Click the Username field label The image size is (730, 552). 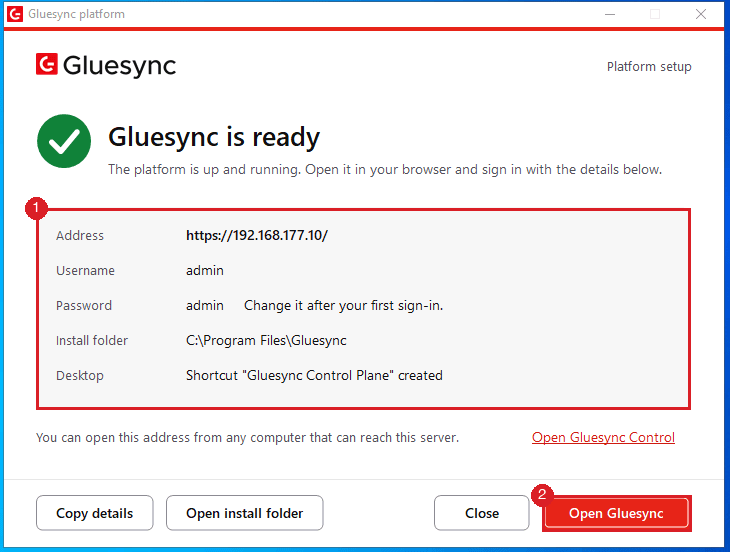point(85,270)
